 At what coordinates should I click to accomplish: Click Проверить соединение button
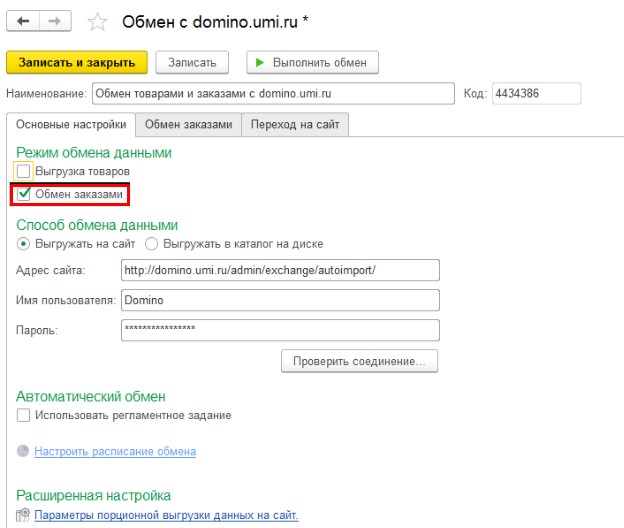point(359,361)
